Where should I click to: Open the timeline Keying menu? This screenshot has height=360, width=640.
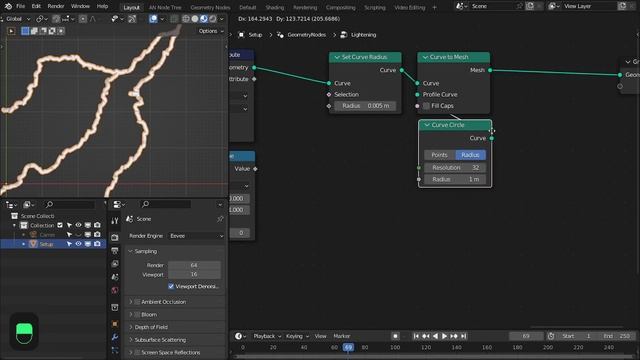[297, 336]
